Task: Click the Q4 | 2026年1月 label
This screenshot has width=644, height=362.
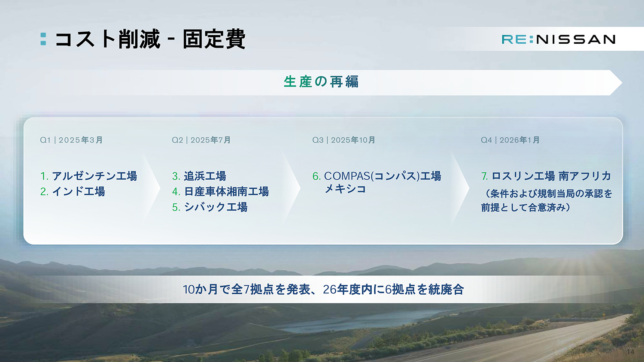Action: point(510,140)
